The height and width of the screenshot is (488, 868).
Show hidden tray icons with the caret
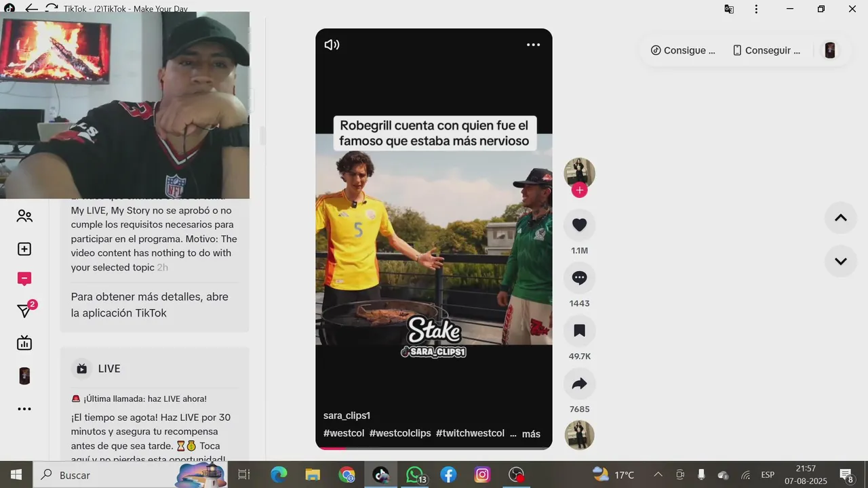[x=658, y=475]
